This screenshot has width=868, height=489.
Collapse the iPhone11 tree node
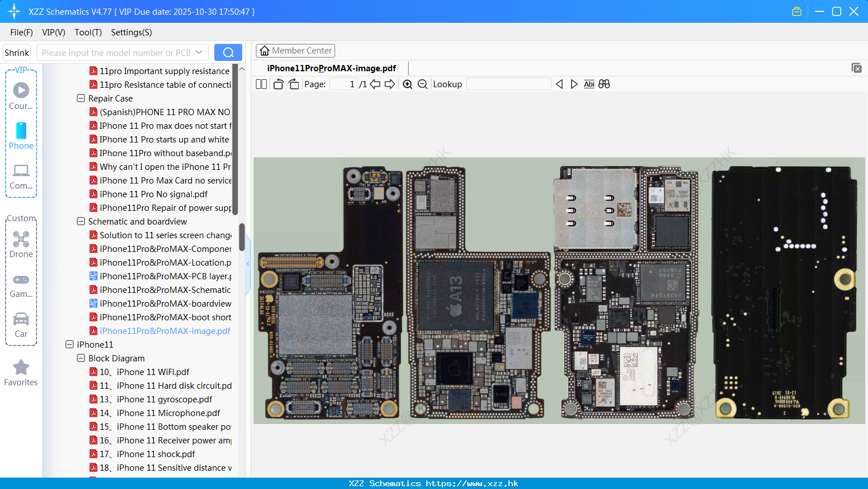tap(70, 344)
